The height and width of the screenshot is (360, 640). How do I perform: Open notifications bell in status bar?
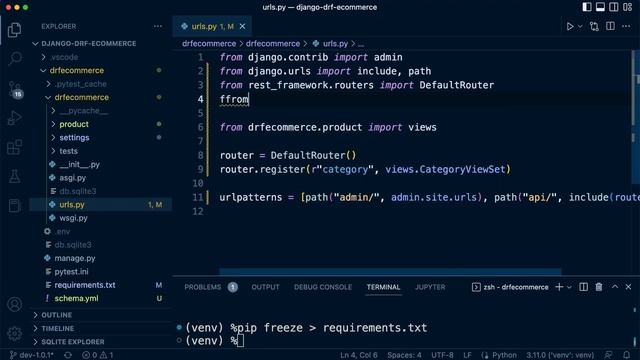627,355
